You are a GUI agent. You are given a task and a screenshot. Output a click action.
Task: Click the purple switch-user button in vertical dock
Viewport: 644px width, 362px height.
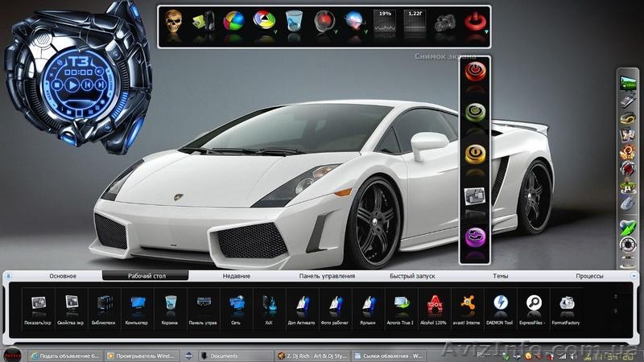point(475,237)
